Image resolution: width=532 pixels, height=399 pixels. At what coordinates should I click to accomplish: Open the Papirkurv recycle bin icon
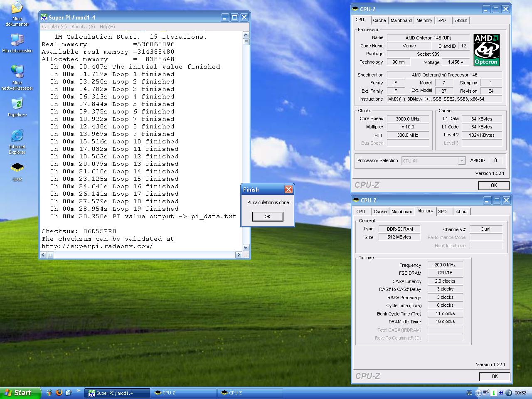(17, 107)
